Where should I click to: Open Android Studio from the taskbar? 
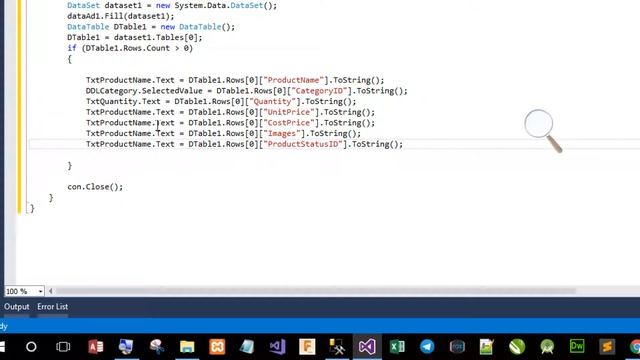(547, 347)
